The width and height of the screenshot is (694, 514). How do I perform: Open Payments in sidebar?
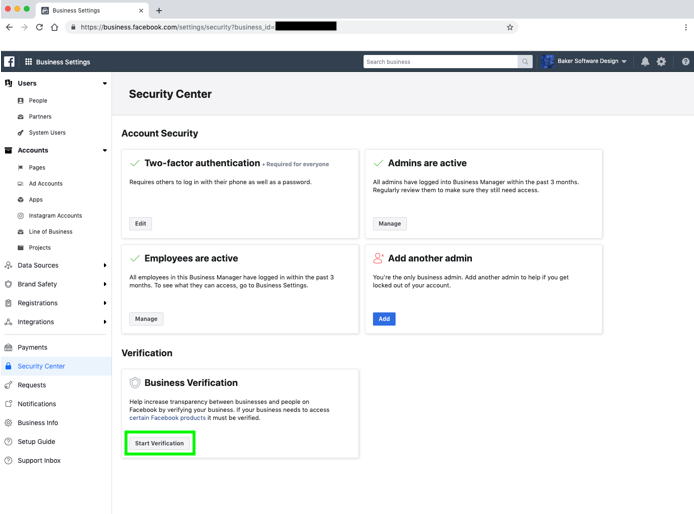pyautogui.click(x=32, y=347)
